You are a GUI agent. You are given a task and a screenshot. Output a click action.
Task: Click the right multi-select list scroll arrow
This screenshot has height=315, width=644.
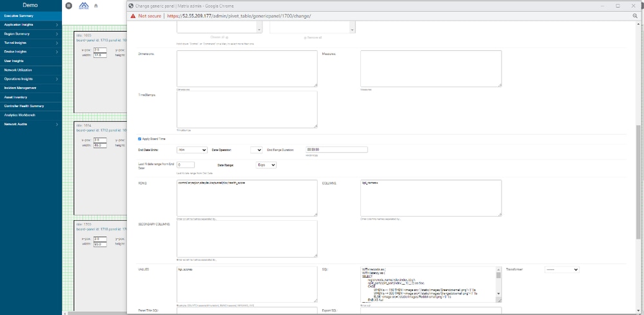point(352,30)
